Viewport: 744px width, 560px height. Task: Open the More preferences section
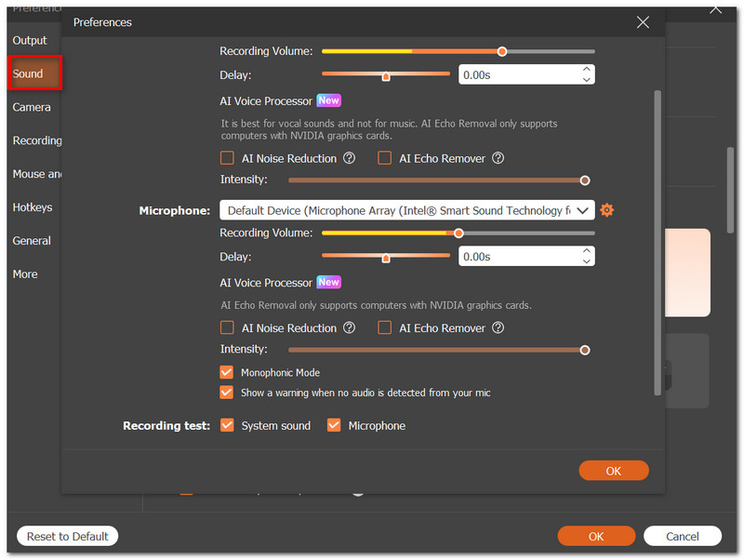pyautogui.click(x=25, y=273)
